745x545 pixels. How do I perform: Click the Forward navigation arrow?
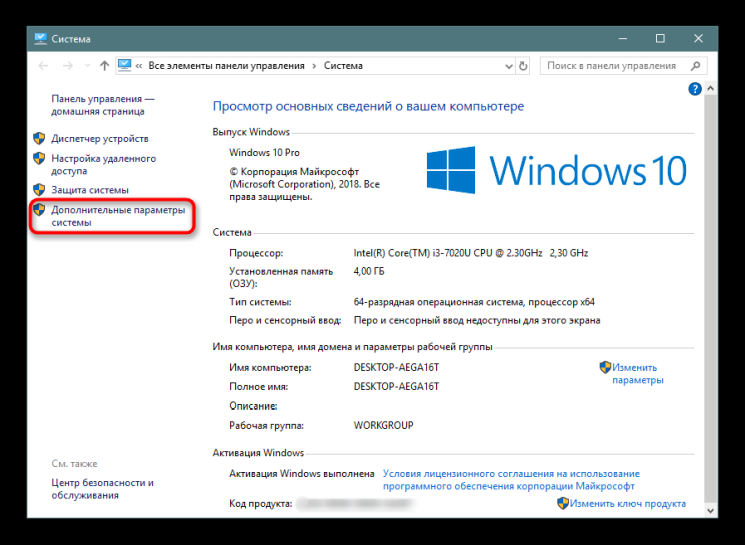68,66
